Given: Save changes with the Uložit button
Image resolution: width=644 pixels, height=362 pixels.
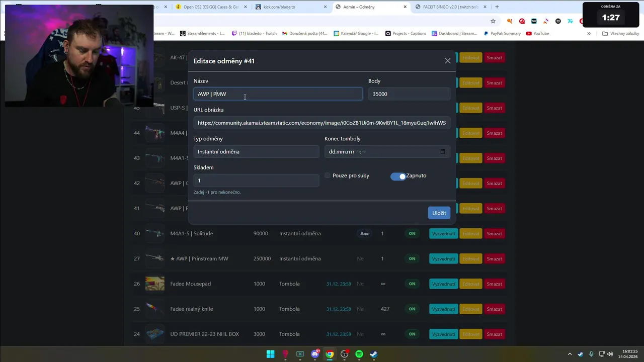Looking at the screenshot, I should 439,213.
